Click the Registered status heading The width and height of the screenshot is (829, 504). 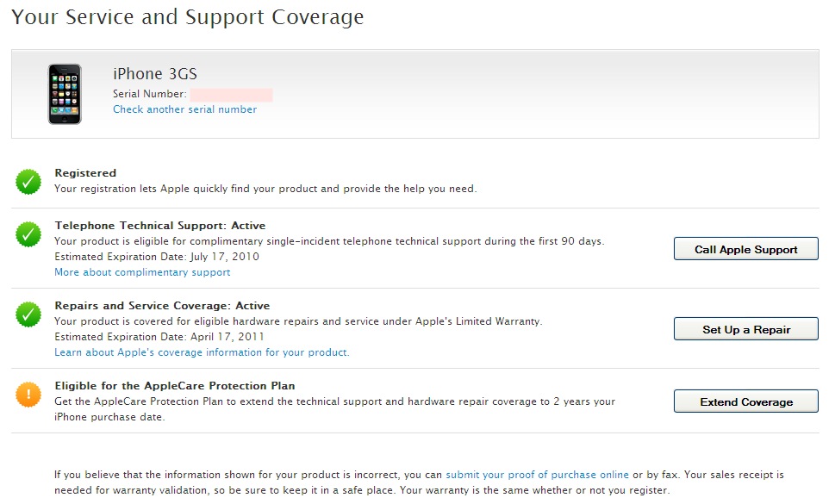[85, 173]
